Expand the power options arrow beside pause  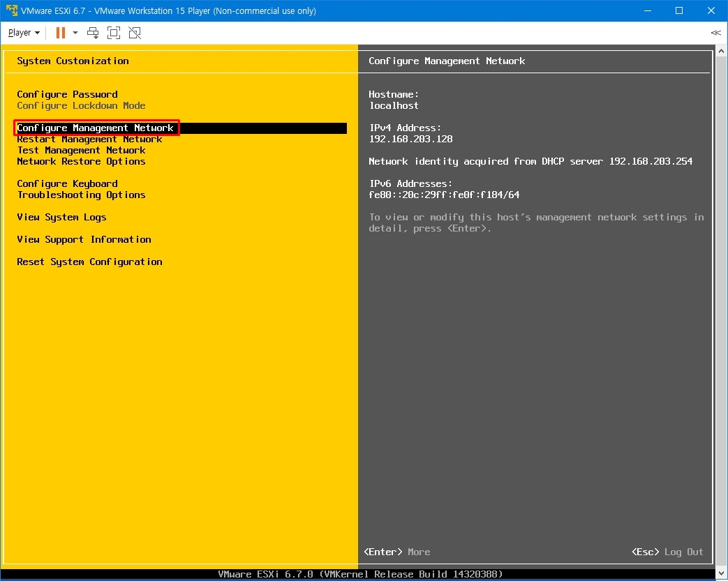pyautogui.click(x=75, y=33)
